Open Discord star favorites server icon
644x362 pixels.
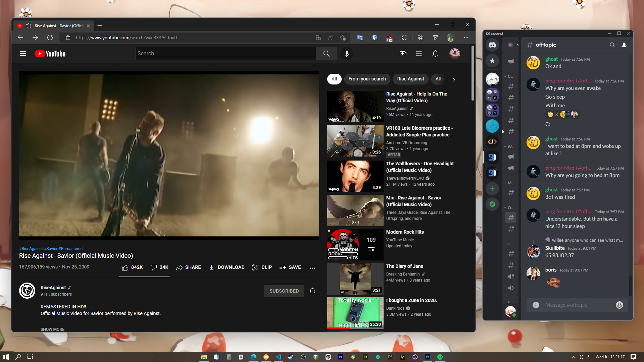pos(492,61)
